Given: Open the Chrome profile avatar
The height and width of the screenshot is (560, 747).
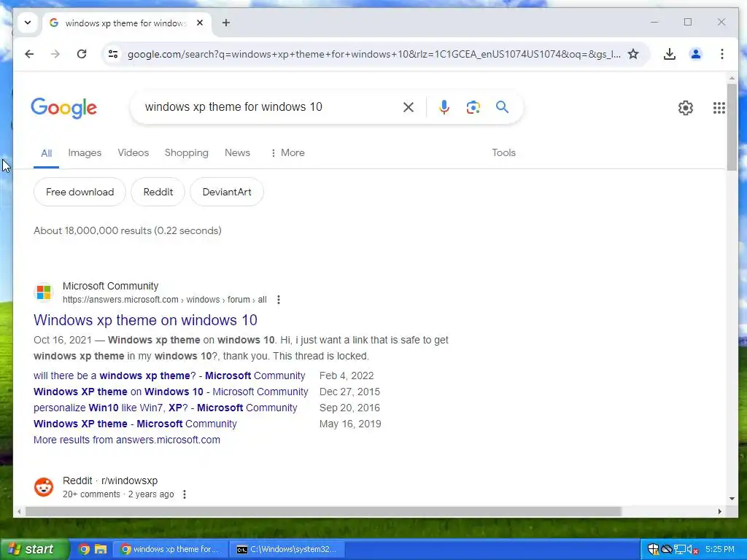Looking at the screenshot, I should [x=695, y=54].
